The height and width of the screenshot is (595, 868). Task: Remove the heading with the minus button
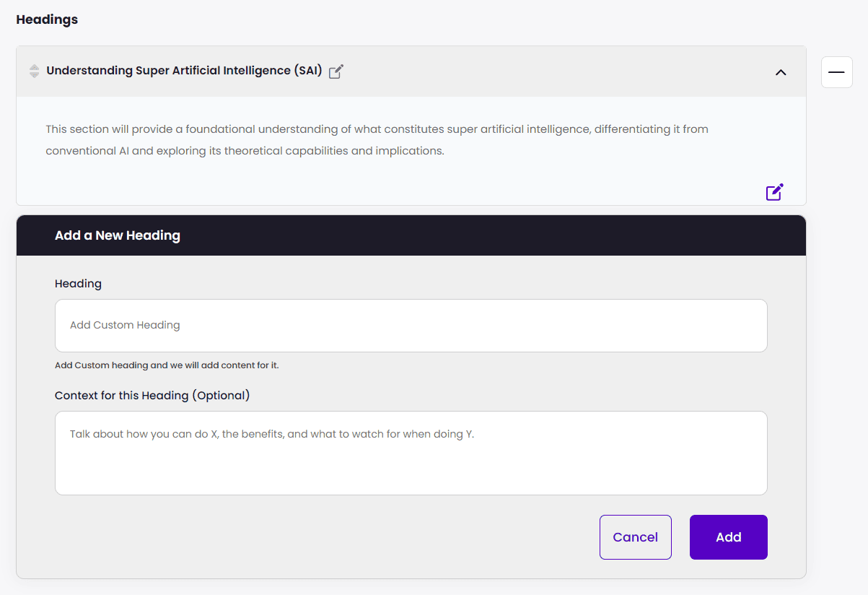(837, 72)
